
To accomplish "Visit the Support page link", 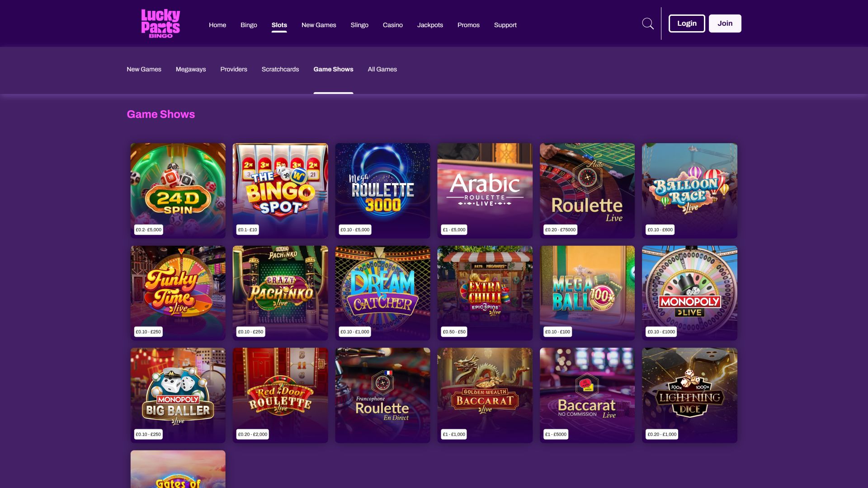I will 505,25.
